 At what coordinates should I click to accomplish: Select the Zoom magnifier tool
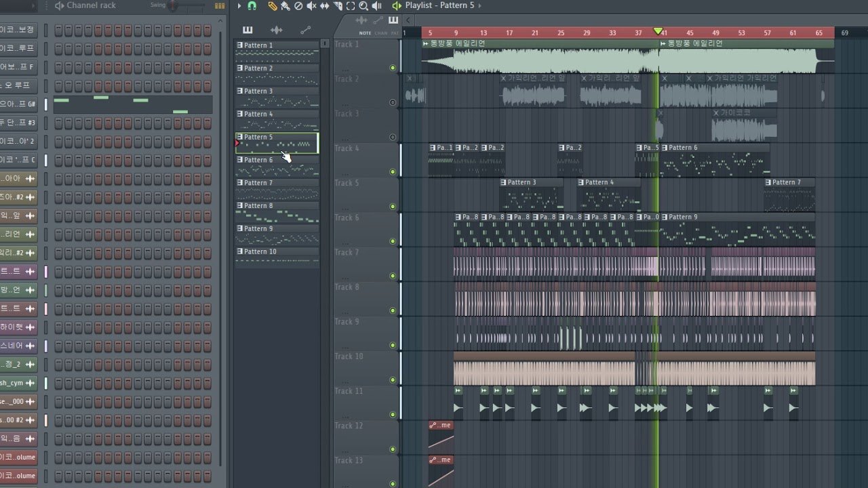(x=363, y=5)
